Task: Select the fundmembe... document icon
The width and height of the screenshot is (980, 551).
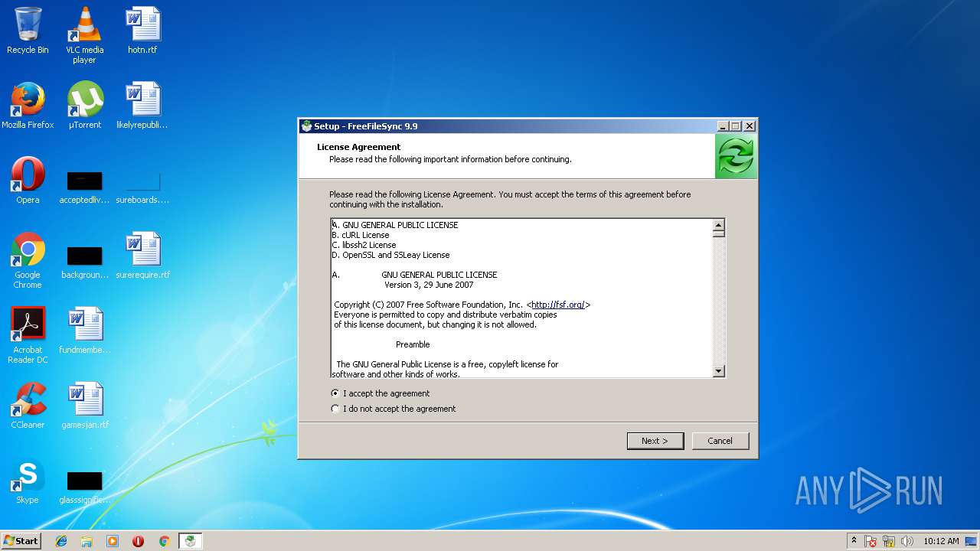Action: 84,331
